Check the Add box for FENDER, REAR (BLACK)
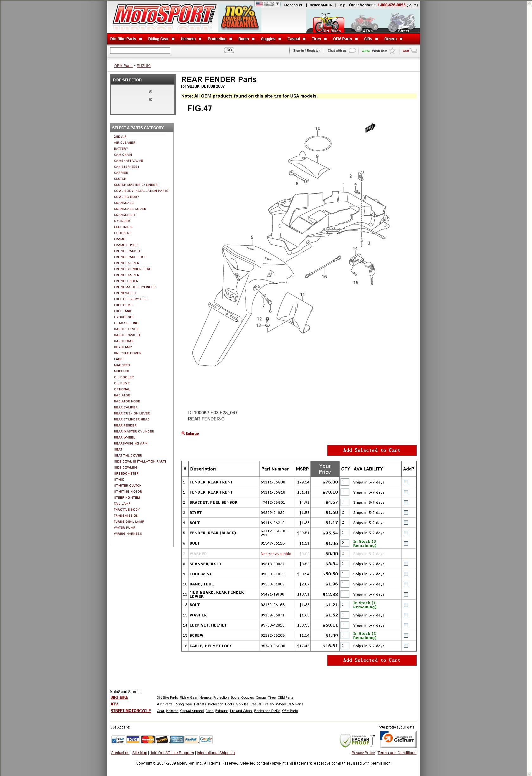This screenshot has height=776, width=532. 406,533
